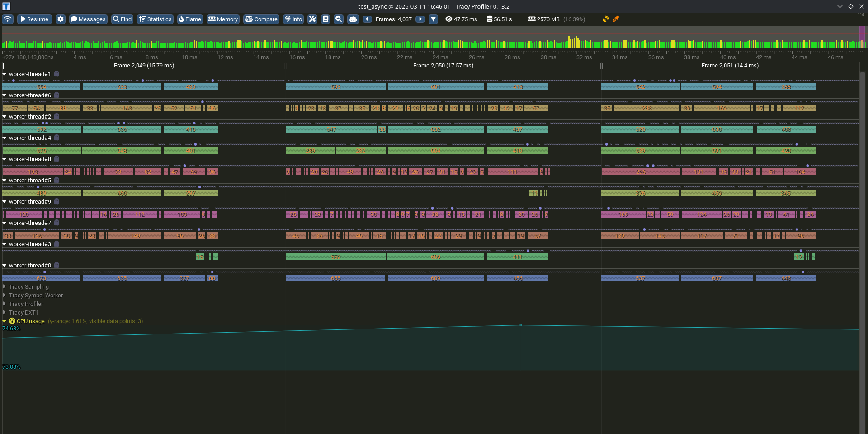Select zone 593 in worker-thread#1
Image resolution: width=868 pixels, height=434 pixels.
point(335,87)
